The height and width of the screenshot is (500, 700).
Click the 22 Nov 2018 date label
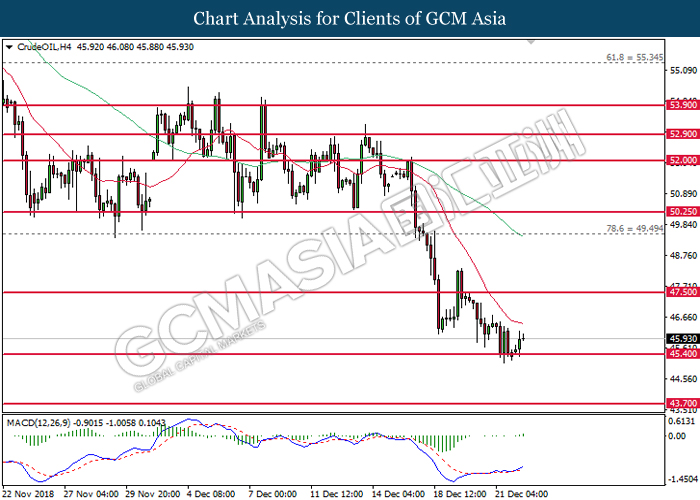(x=29, y=494)
